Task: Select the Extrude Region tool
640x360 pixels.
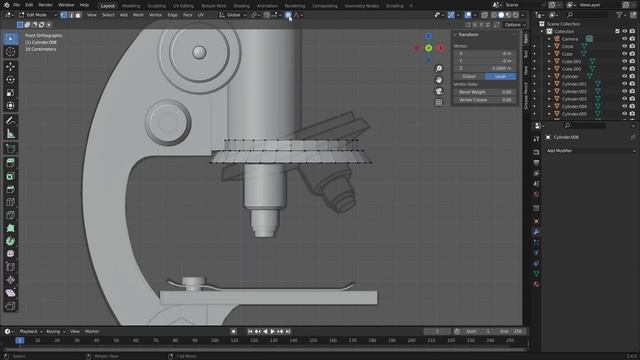Action: (x=11, y=163)
